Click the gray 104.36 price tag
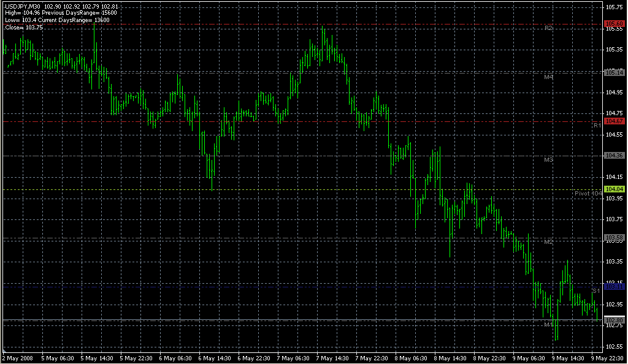The height and width of the screenshot is (364, 628). pos(614,156)
